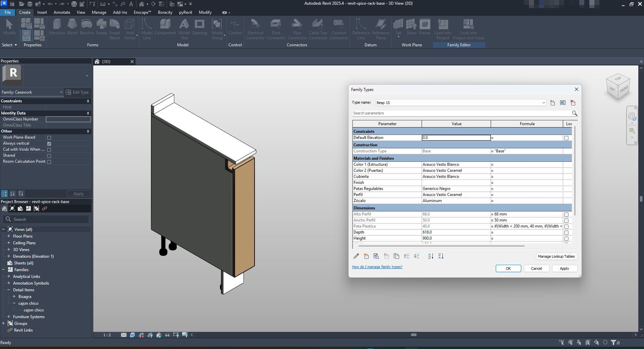Select the Blend form tool
The image size is (644, 349).
(72, 27)
